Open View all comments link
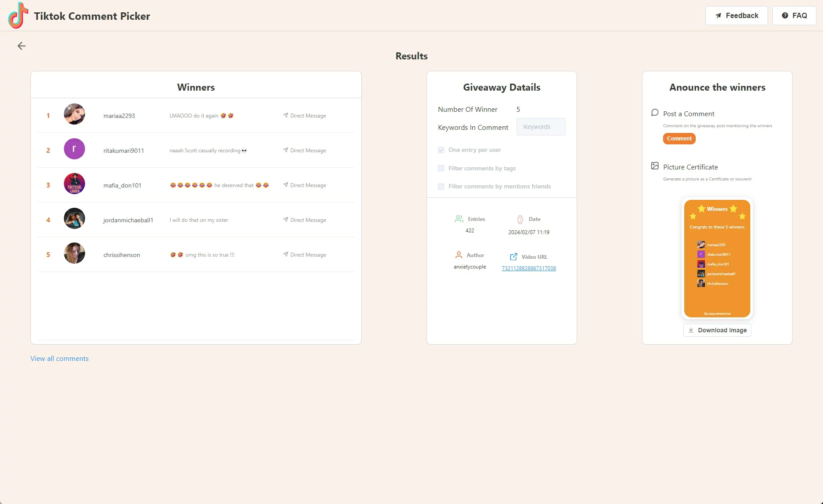The height and width of the screenshot is (504, 823). pos(59,359)
